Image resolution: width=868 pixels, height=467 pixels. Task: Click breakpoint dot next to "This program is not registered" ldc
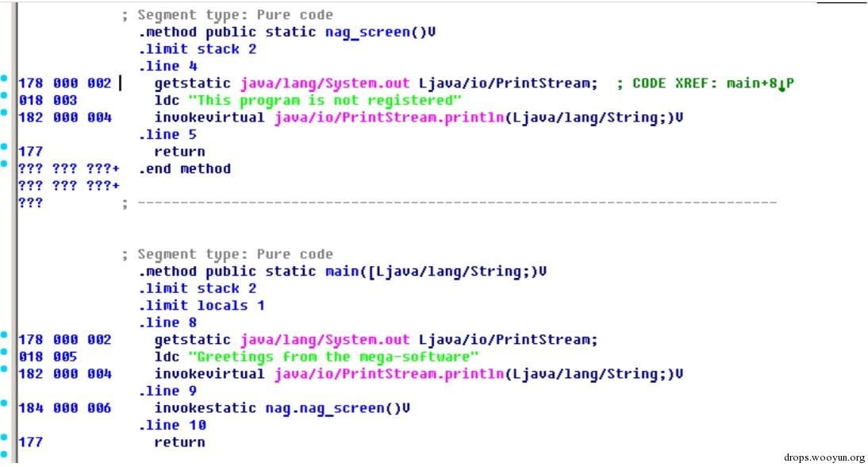(x=4, y=95)
